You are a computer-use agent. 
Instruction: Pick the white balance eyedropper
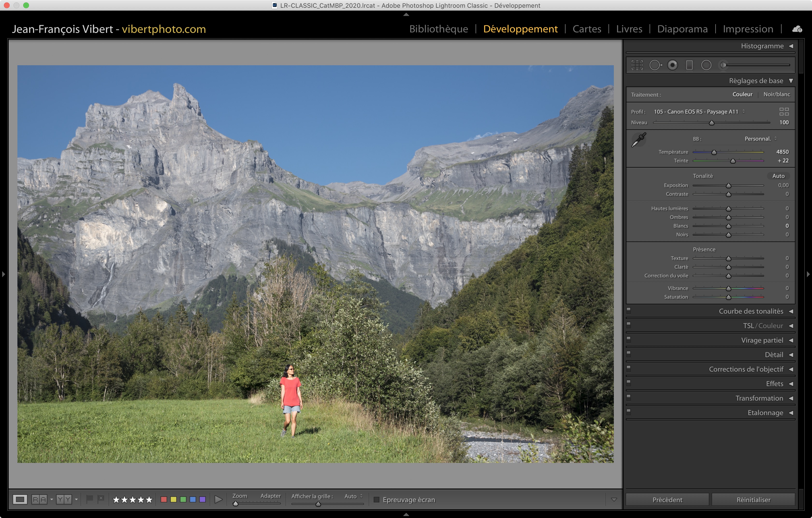[x=639, y=139]
